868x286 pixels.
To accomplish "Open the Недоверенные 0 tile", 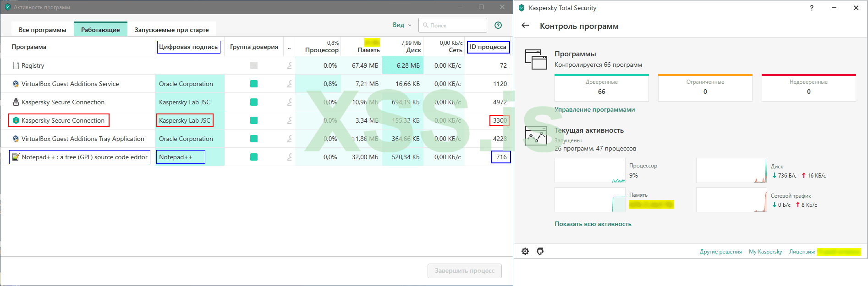I will [809, 88].
